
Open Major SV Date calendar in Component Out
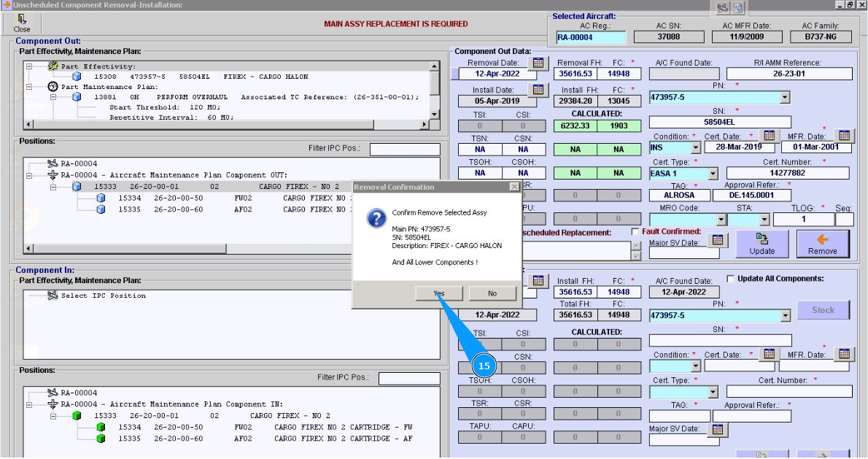[x=717, y=239]
